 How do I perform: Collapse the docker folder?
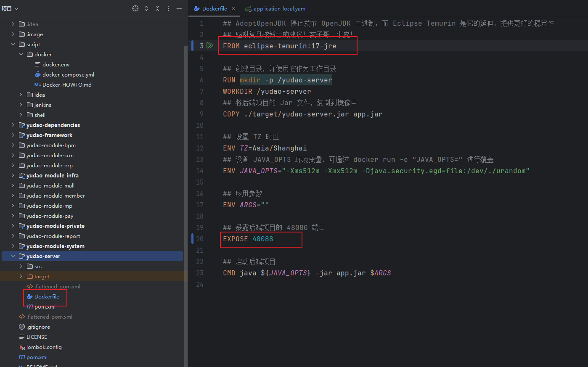pyautogui.click(x=21, y=54)
